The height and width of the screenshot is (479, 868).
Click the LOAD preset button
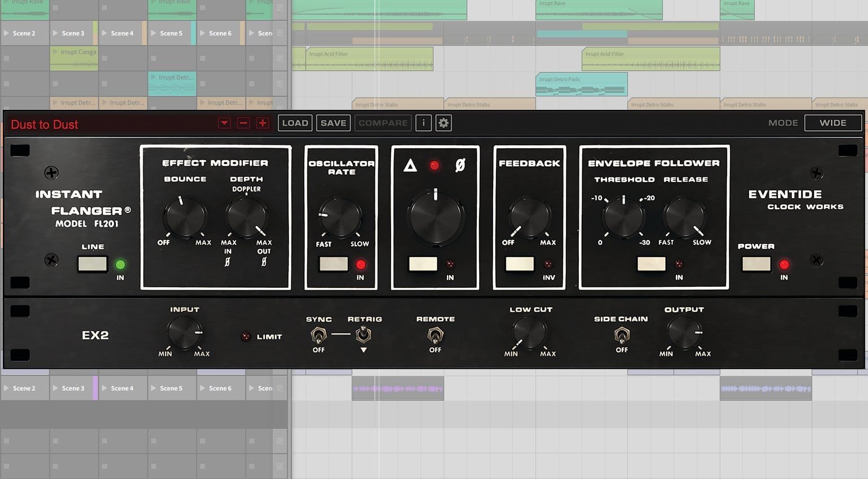(295, 122)
